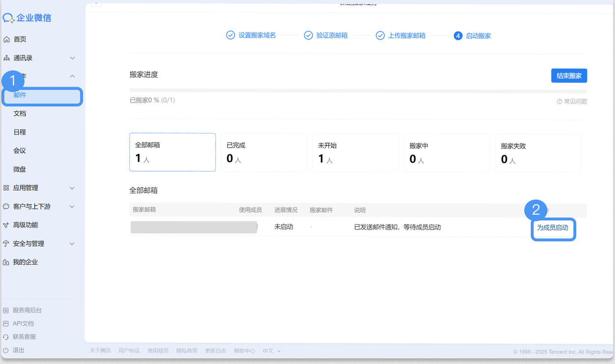
Task: Click the 结束搬家 button
Action: (569, 76)
